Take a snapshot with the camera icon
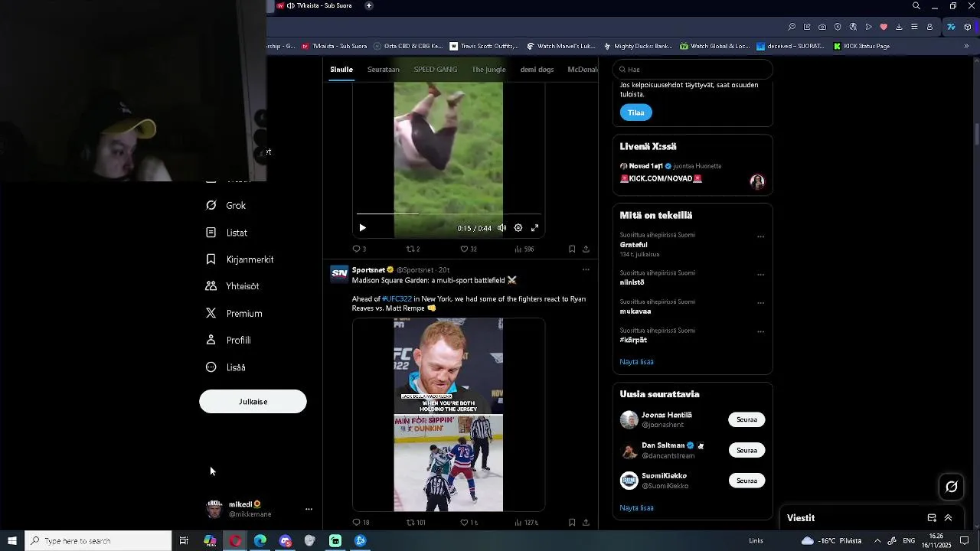 822,27
